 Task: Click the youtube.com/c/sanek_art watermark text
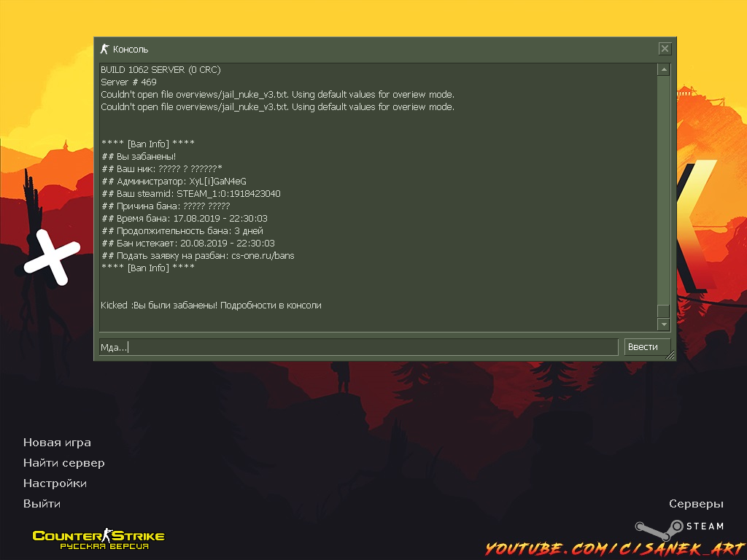pyautogui.click(x=616, y=549)
